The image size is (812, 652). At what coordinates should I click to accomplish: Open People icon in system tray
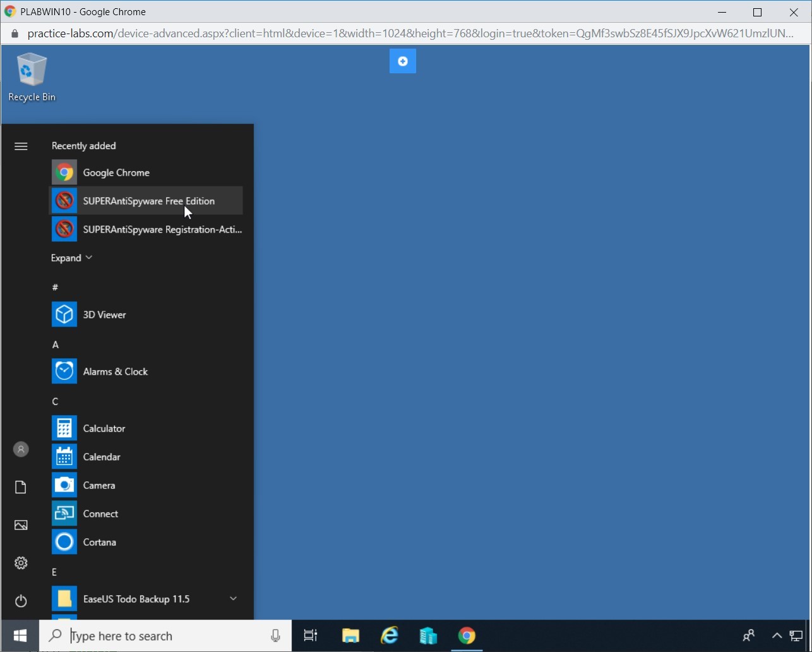point(749,636)
